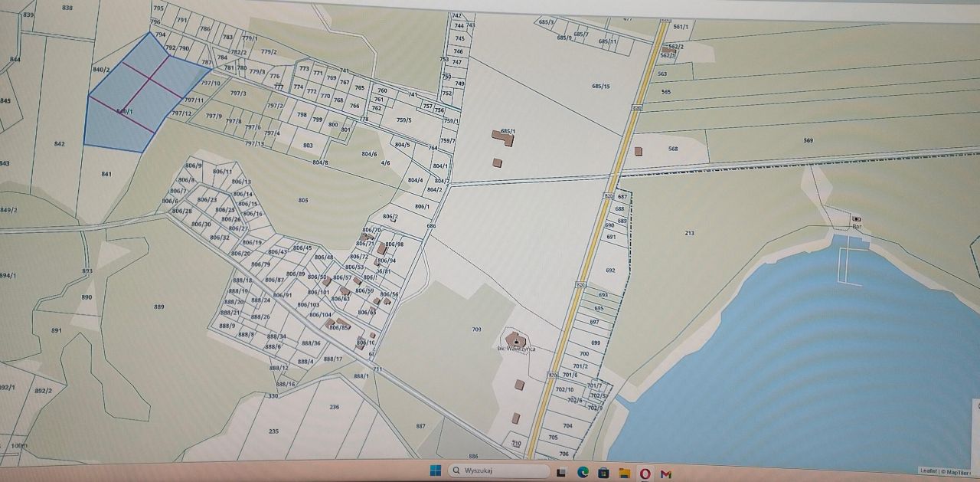
Task: Select parcel 891
Action: pyautogui.click(x=57, y=330)
